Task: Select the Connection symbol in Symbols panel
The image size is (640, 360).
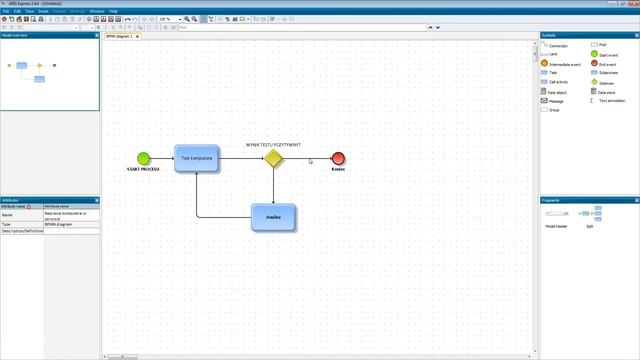Action: 554,45
